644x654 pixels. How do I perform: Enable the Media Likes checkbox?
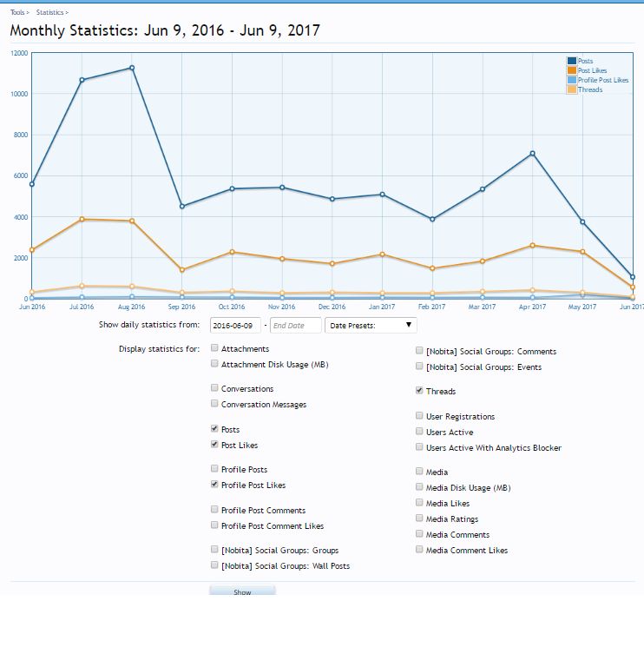pos(419,503)
